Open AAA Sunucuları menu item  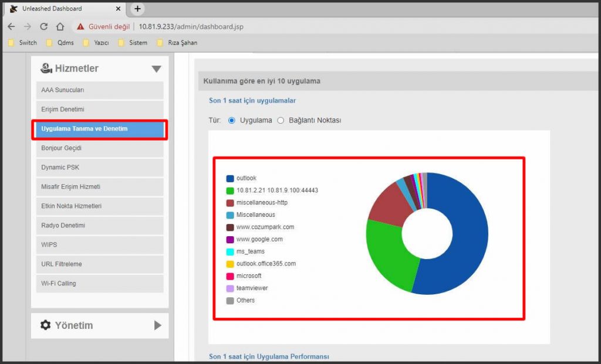(x=100, y=90)
